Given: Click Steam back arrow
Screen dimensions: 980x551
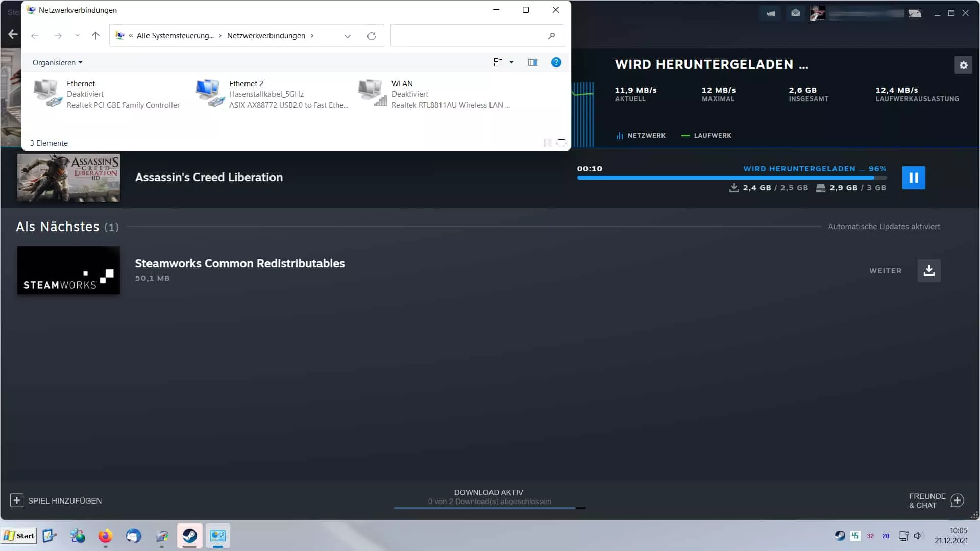Looking at the screenshot, I should coord(13,34).
